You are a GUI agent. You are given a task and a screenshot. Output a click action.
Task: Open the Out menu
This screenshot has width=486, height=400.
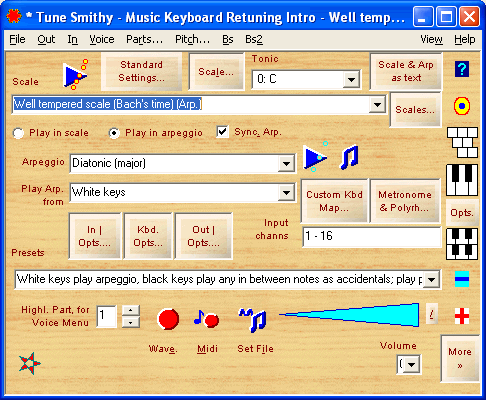point(46,39)
